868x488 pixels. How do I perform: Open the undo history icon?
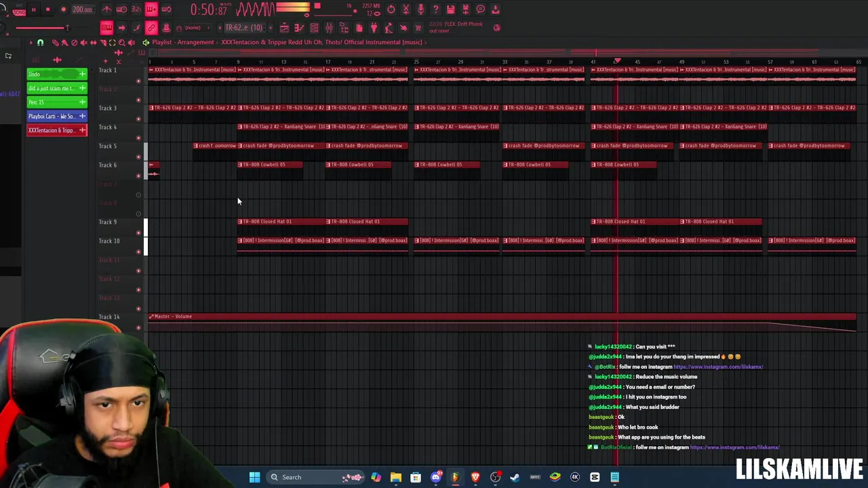click(x=391, y=9)
